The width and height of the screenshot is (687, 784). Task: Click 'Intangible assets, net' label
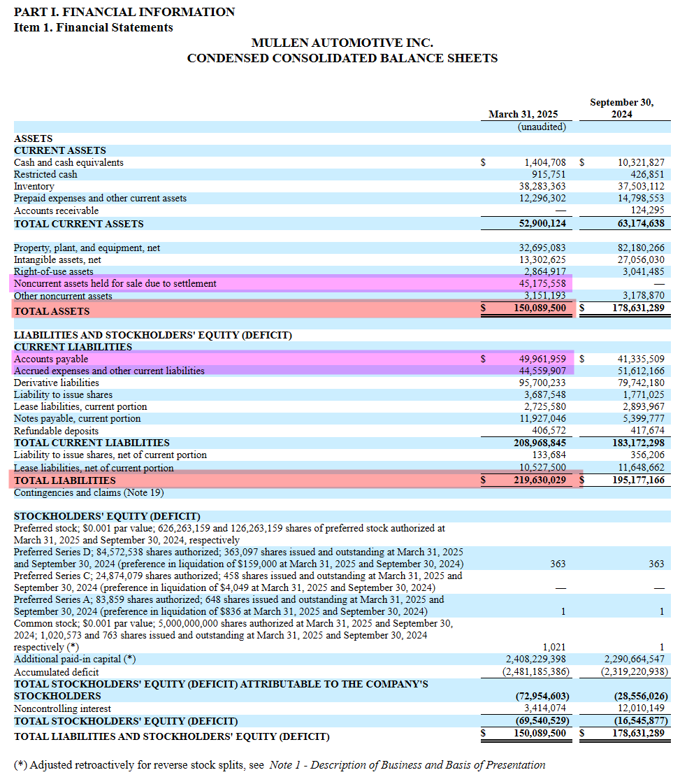point(57,260)
